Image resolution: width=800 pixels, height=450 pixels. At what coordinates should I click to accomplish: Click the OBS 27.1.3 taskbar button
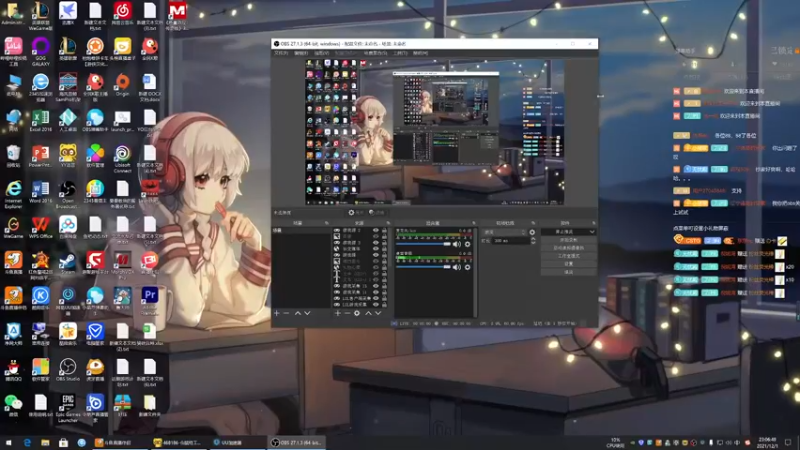pos(297,442)
